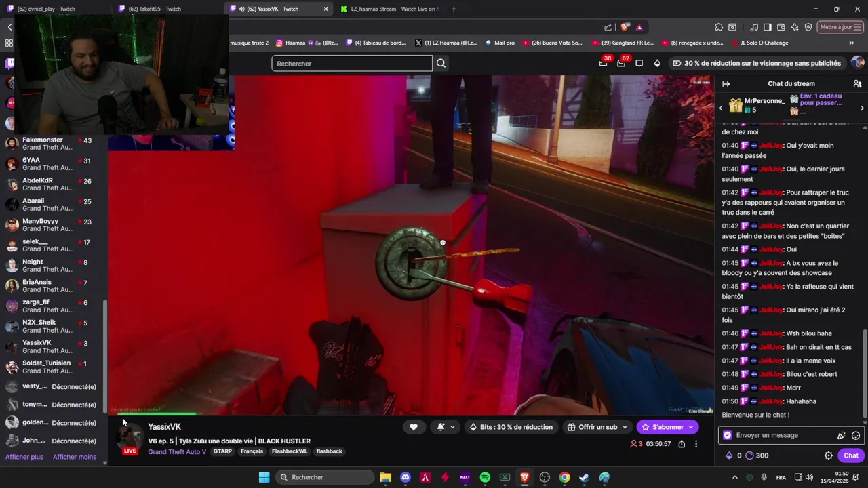This screenshot has width=868, height=488.
Task: Open Brave Leo AI sparkle icon
Action: coord(795,27)
